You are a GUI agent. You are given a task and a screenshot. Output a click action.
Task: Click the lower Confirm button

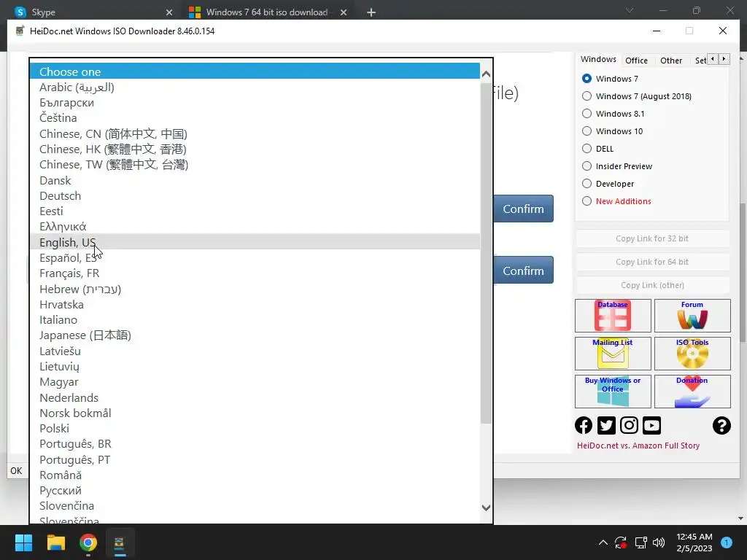click(x=524, y=270)
